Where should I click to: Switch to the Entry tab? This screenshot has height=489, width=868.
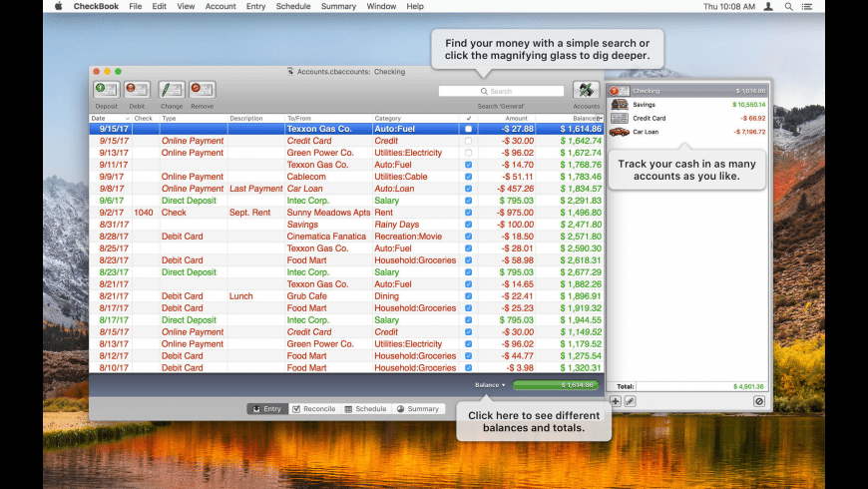[x=267, y=409]
